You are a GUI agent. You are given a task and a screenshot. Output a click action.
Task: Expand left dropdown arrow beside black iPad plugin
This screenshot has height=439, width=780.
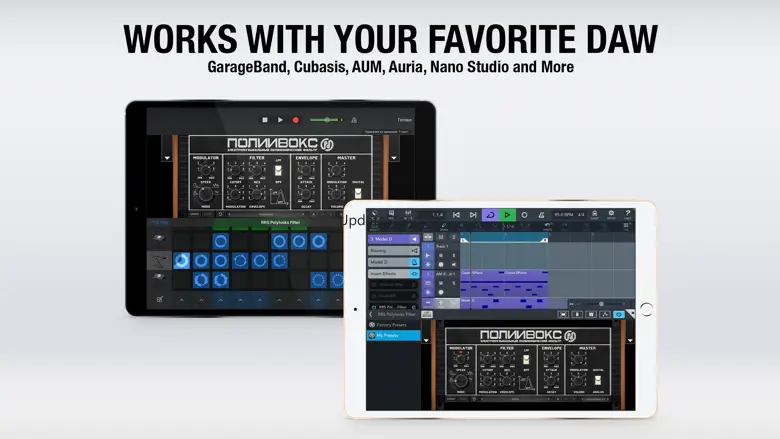click(167, 158)
